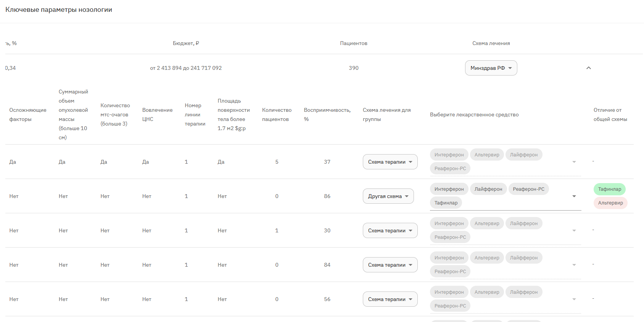Image resolution: width=644 pixels, height=322 pixels.
Task: Click patient count 5 in first row
Action: click(277, 162)
